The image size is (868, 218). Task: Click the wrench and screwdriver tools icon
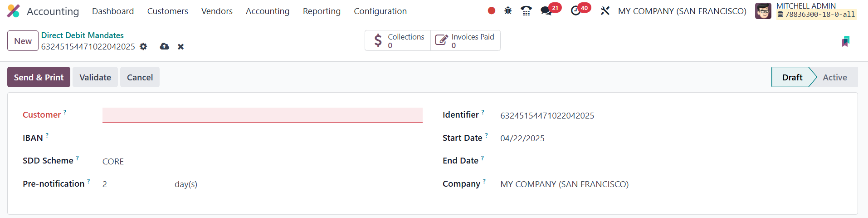coord(605,11)
